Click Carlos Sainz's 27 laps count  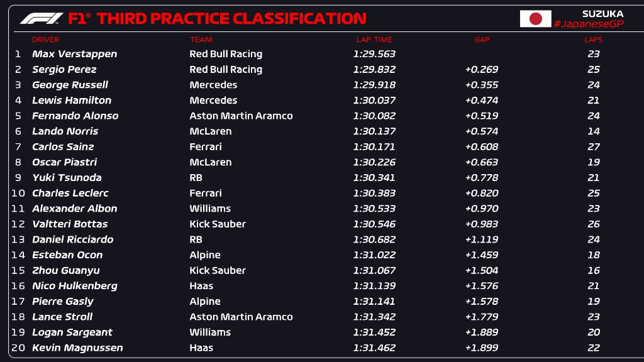click(x=593, y=146)
